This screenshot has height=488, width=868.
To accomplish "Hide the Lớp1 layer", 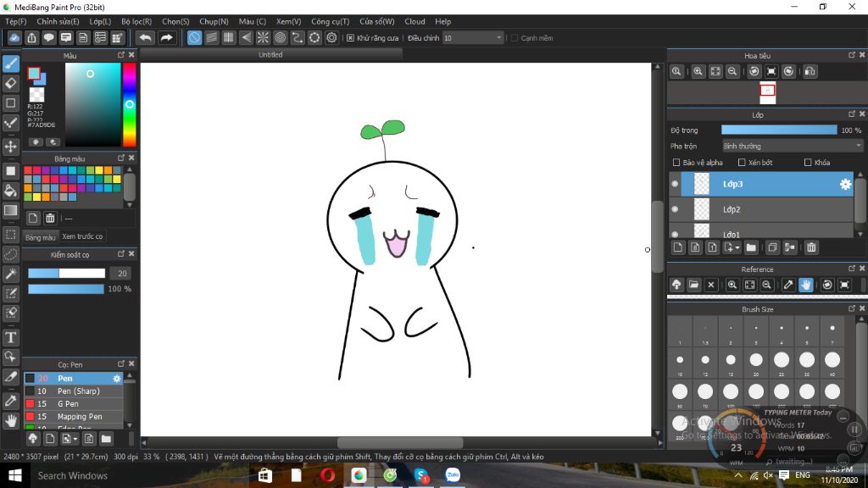I will coord(675,234).
